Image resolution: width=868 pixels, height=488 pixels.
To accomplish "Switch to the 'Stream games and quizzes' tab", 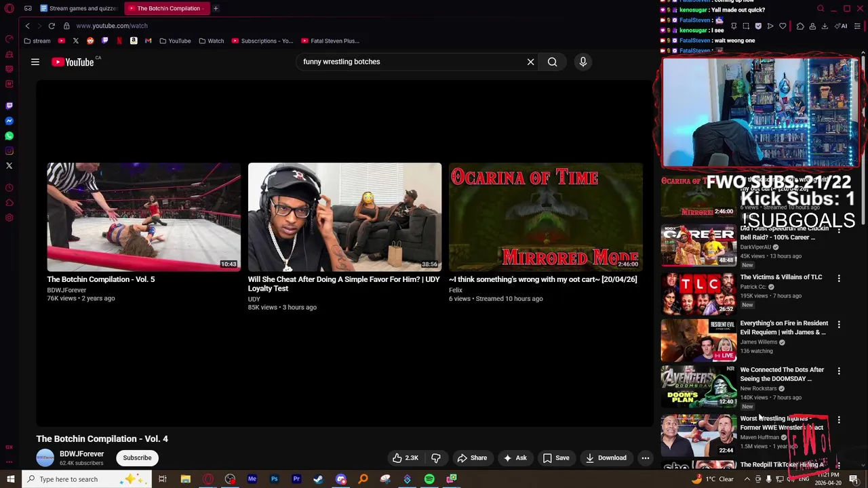I will (x=79, y=8).
